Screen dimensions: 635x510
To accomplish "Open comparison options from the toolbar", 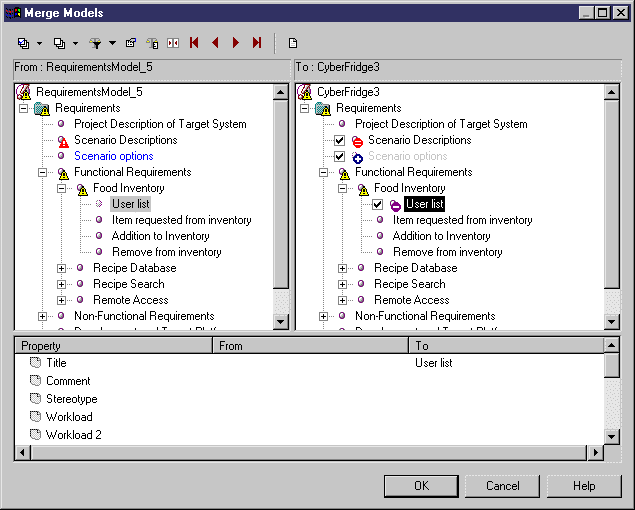I will pos(131,43).
